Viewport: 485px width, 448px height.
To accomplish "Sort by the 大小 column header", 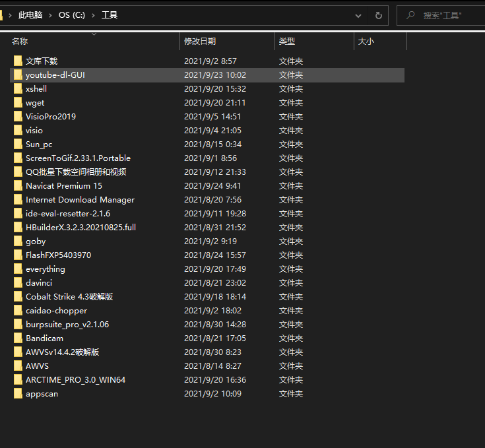I will [366, 41].
